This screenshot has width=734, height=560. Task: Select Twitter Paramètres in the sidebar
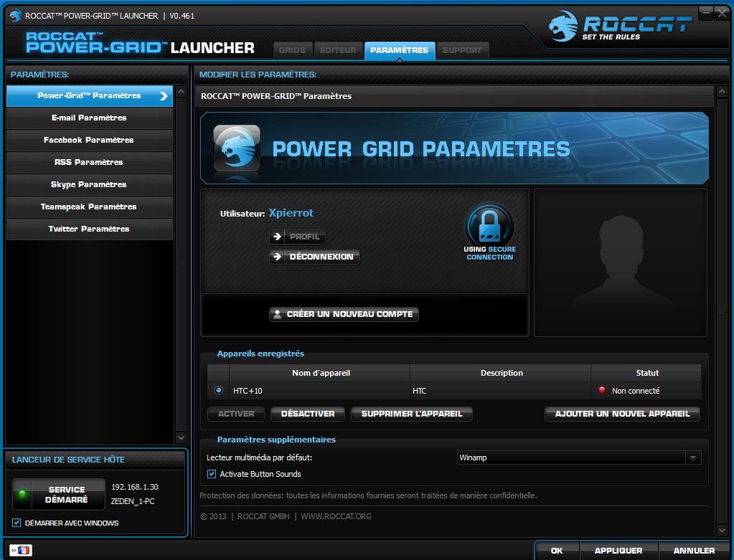(x=89, y=229)
